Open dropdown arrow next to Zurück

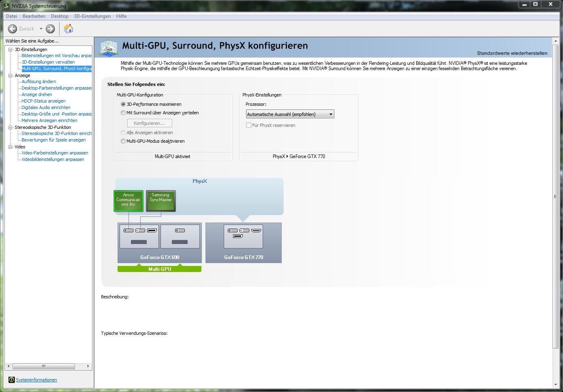(41, 29)
